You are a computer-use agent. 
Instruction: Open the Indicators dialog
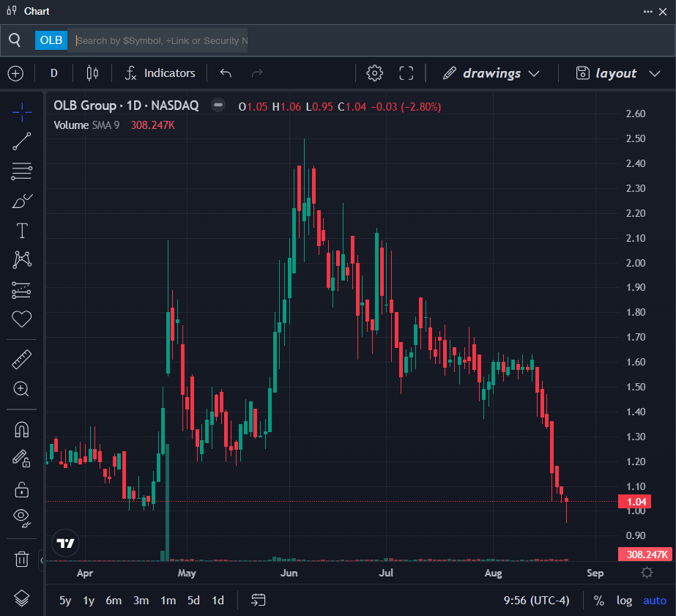click(160, 73)
